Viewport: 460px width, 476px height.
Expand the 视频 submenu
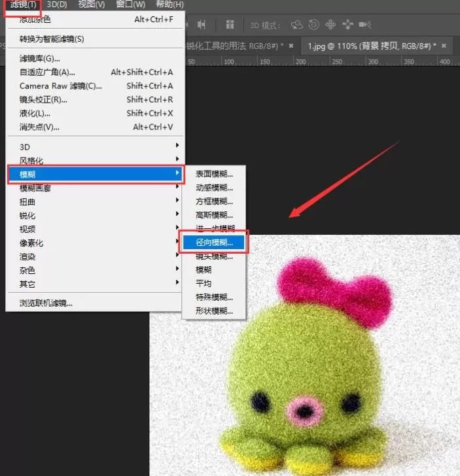click(x=95, y=229)
